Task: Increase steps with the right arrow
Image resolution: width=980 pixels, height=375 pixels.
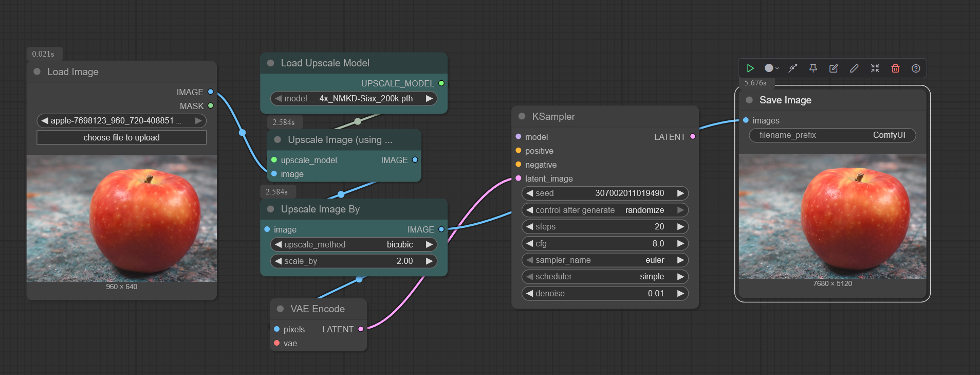Action: [680, 226]
